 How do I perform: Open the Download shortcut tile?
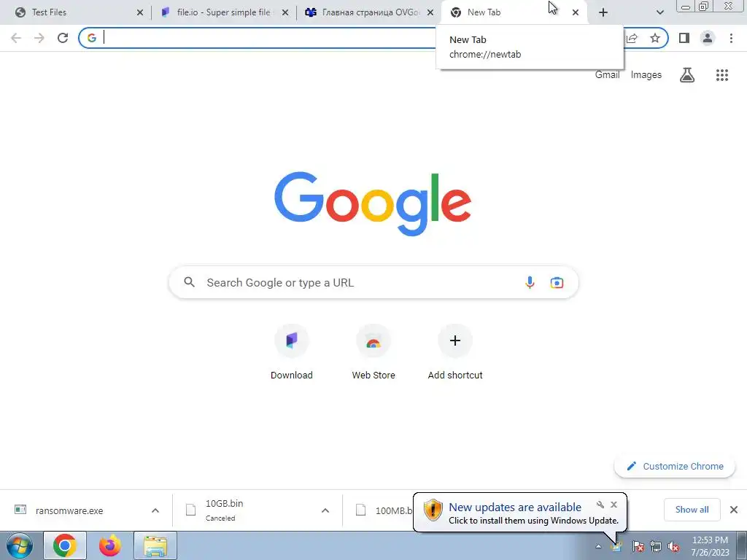pos(292,352)
